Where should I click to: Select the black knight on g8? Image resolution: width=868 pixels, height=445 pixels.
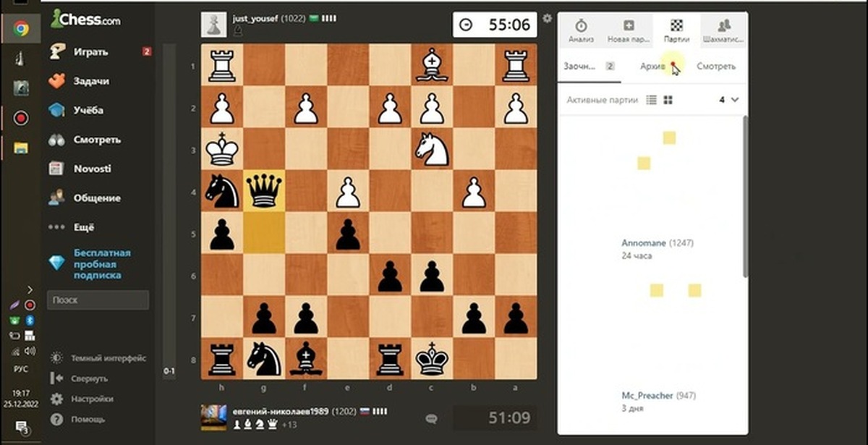pos(264,359)
